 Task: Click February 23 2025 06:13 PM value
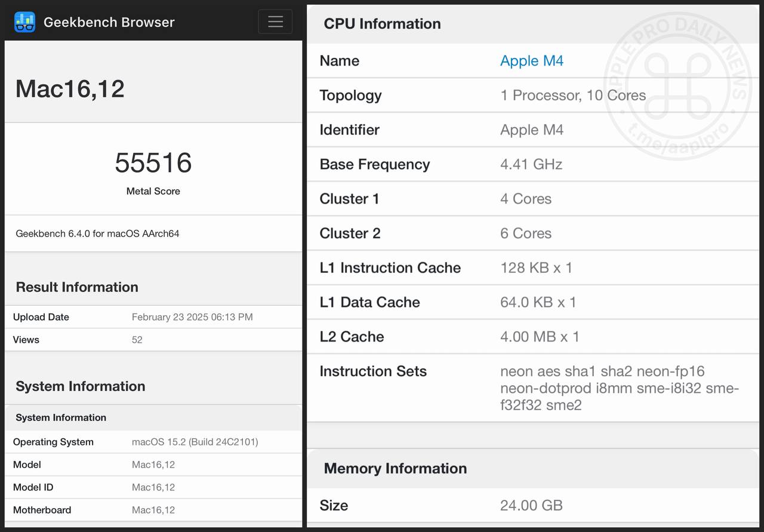click(x=192, y=317)
